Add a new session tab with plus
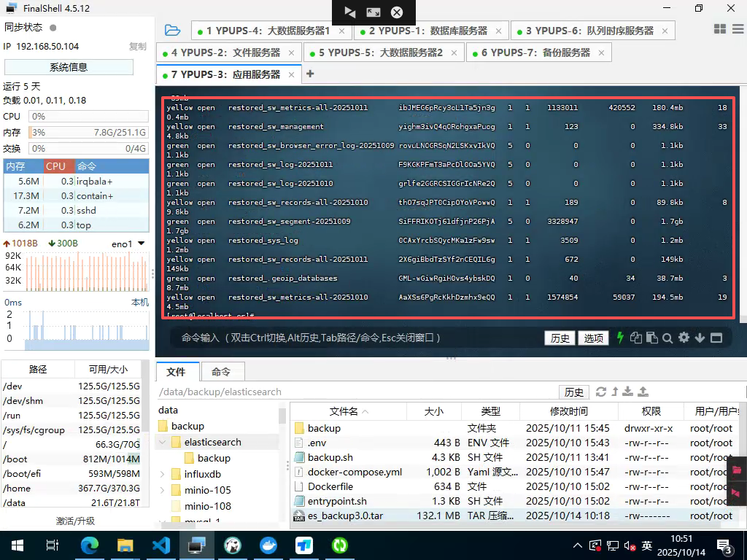The height and width of the screenshot is (560, 747). click(310, 74)
